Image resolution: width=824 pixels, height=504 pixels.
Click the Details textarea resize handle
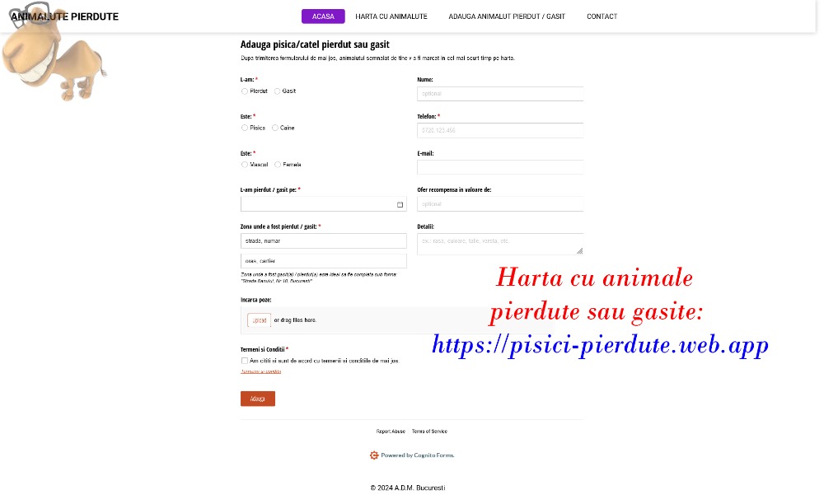click(579, 250)
